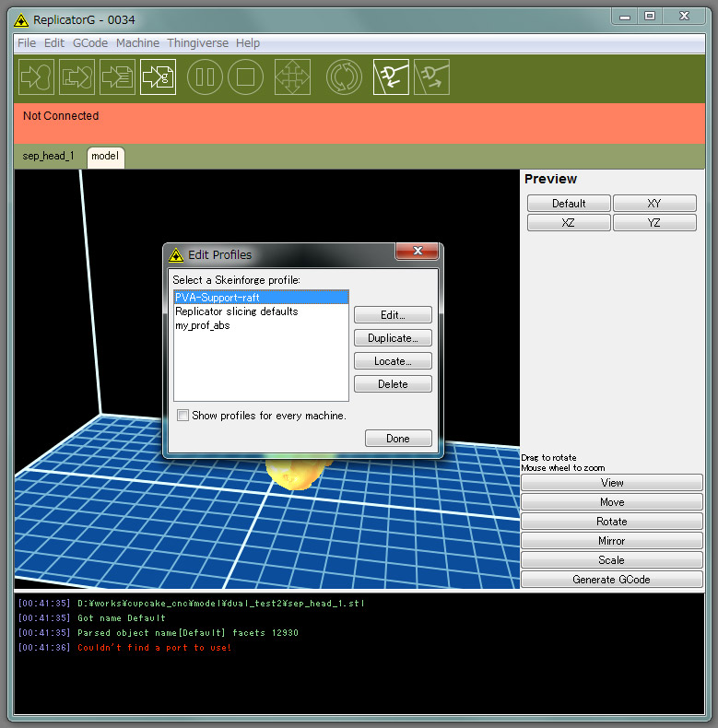Click the Generate GCode toolbar icon
The image size is (718, 728).
(x=158, y=77)
